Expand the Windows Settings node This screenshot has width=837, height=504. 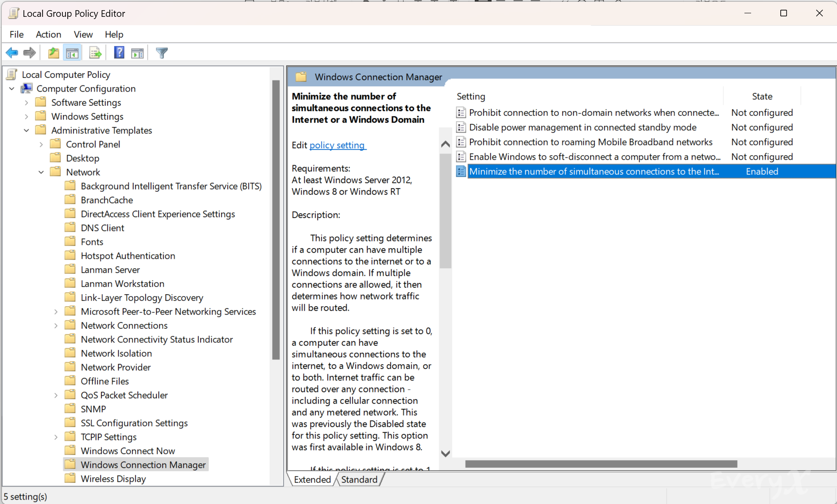coord(27,116)
